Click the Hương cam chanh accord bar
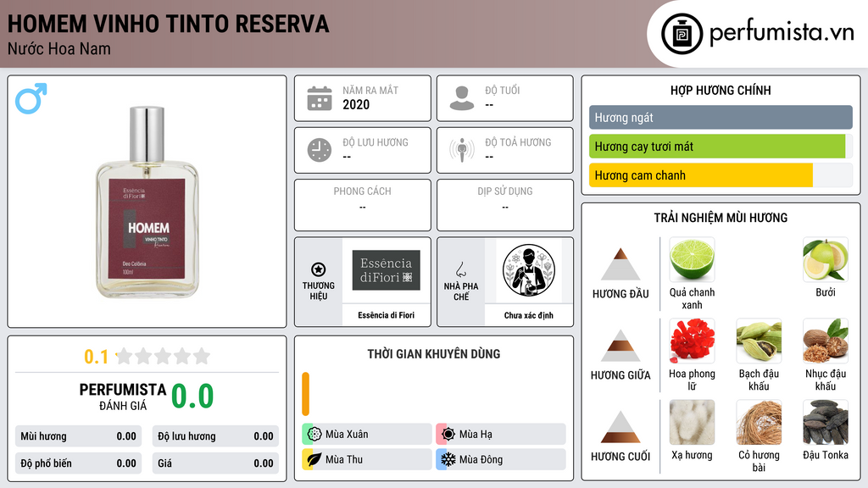Viewport: 868px width, 488px height. [x=721, y=175]
